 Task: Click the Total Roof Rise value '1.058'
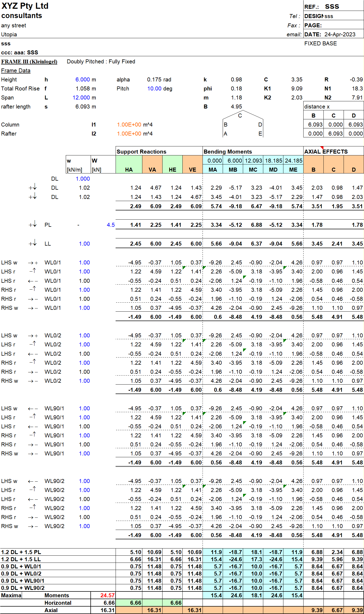[83, 89]
